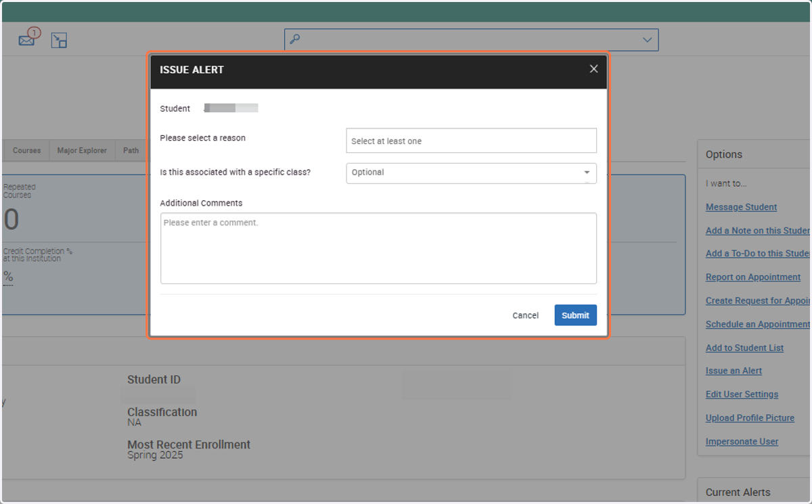Click the Message Student link
The width and height of the screenshot is (812, 504).
pyautogui.click(x=741, y=207)
